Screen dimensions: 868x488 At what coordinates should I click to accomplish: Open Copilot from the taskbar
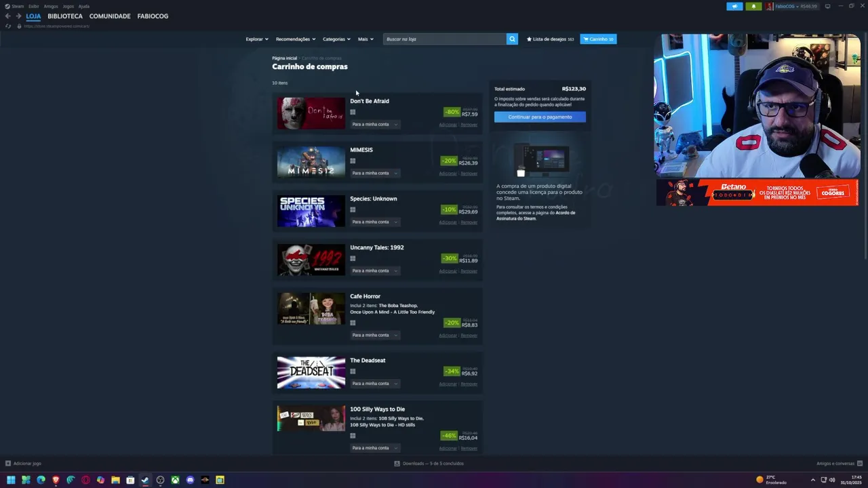(100, 480)
